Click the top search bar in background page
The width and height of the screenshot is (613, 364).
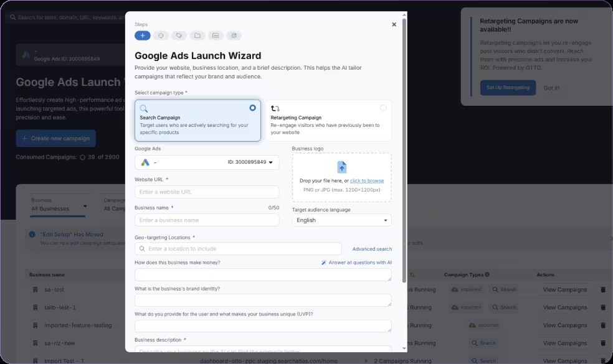[x=67, y=17]
